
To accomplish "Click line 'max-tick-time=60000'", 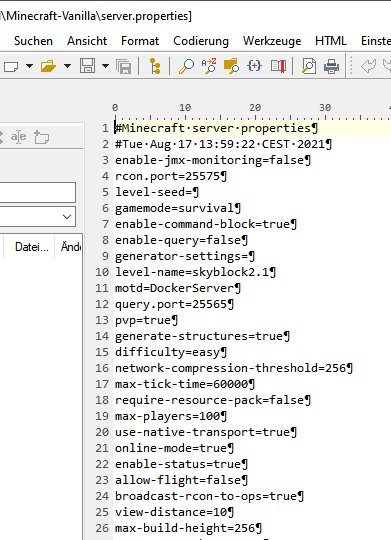I will (x=185, y=384).
